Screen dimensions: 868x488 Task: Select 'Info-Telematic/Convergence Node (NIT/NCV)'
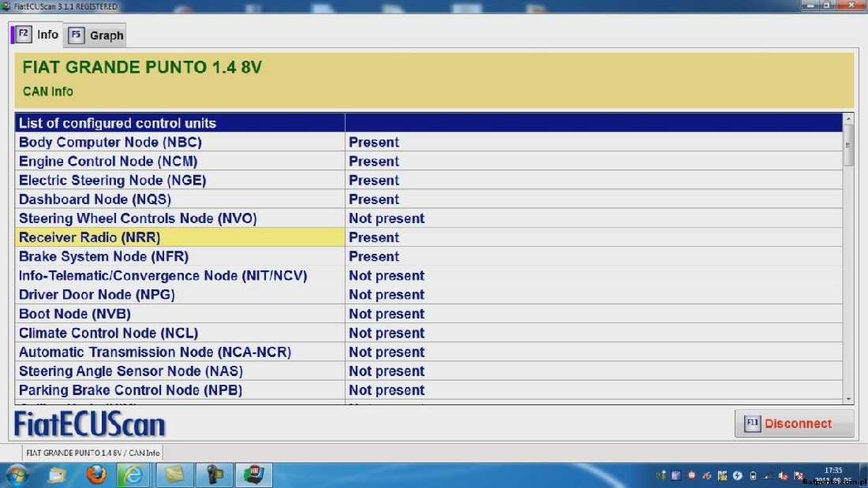pos(179,276)
